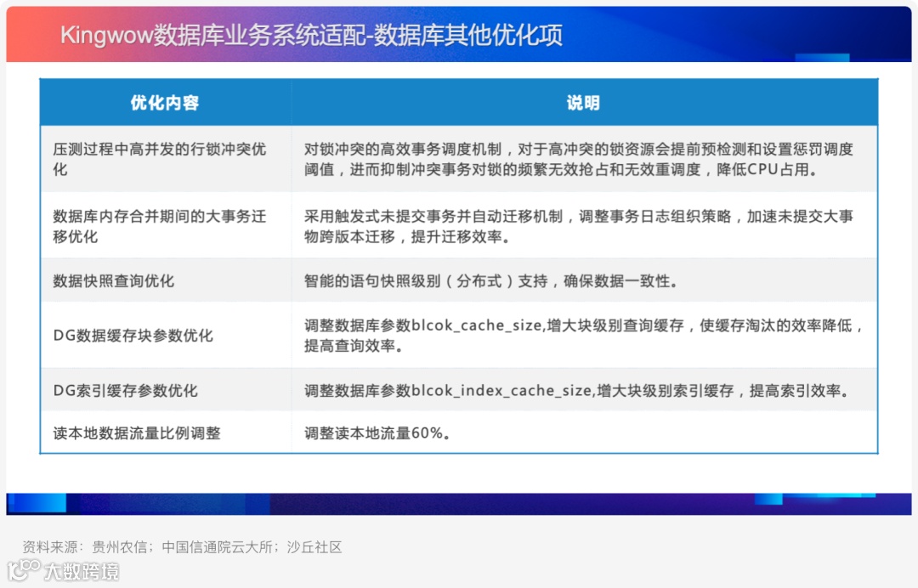Click the slide title 'Kingwow数据库业务系统适配-数据库其他优化项'
Screen dimensions: 918x588
point(311,35)
